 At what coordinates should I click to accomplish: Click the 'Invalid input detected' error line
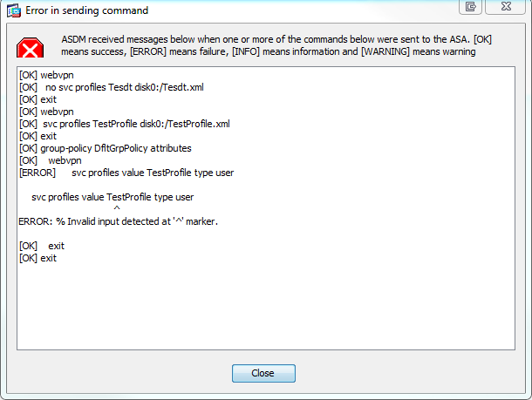118,222
